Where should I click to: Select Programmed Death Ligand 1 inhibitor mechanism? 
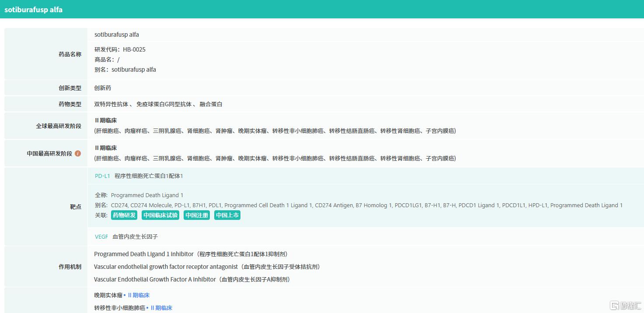[x=191, y=254]
